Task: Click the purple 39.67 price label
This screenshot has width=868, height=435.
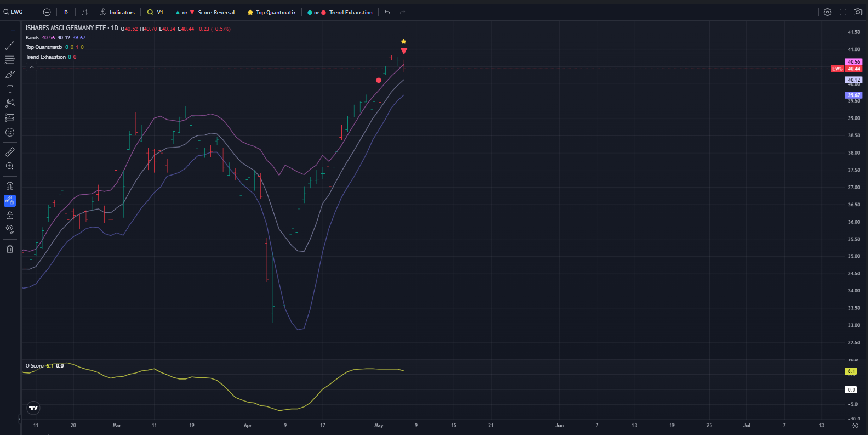Action: 854,95
